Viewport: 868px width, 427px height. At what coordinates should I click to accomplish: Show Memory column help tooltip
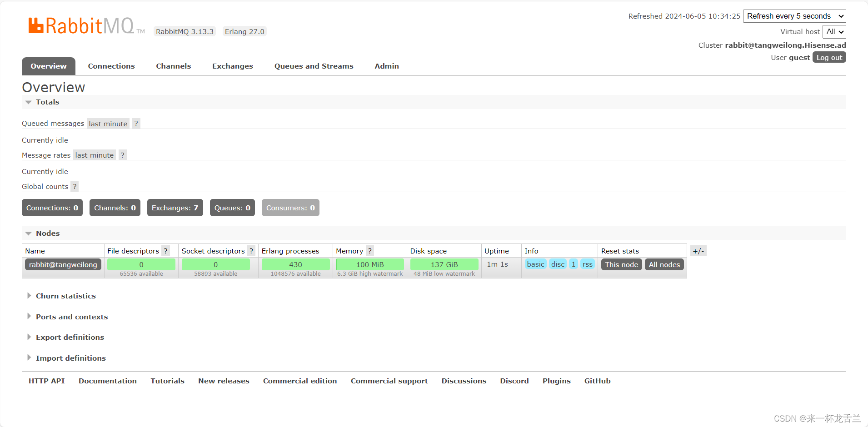click(x=370, y=251)
